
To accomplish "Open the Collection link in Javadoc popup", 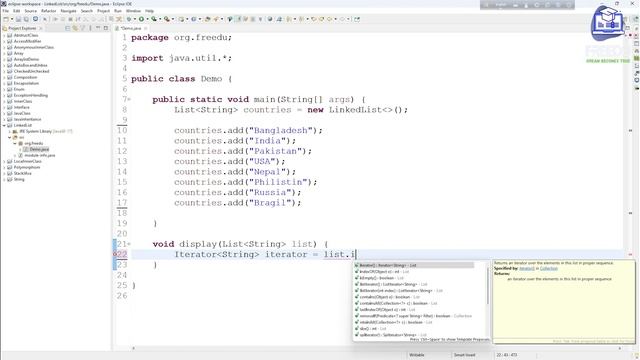I will [549, 269].
